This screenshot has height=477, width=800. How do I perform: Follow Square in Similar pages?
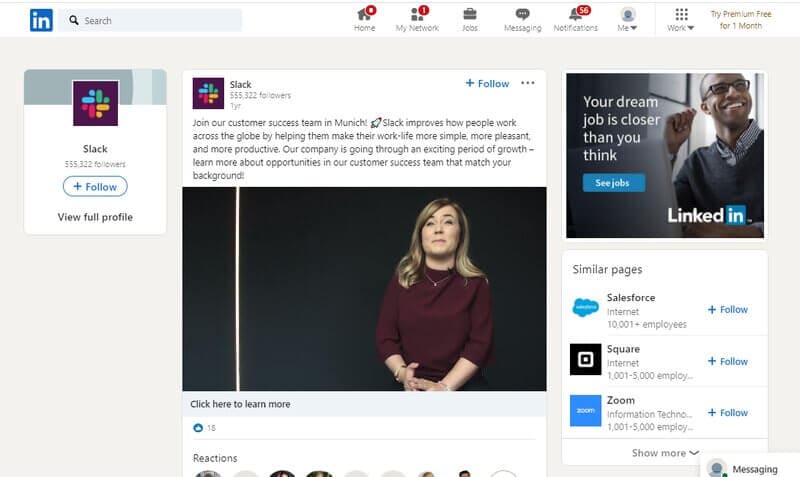point(728,361)
